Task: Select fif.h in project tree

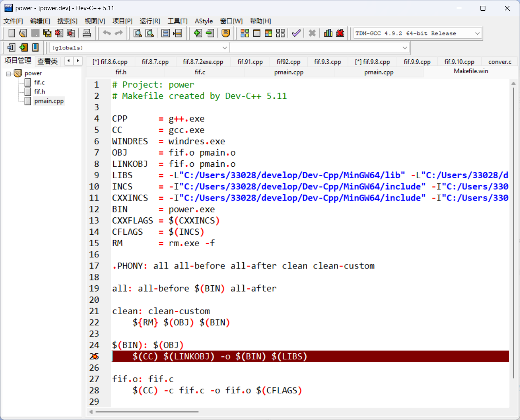Action: click(40, 91)
